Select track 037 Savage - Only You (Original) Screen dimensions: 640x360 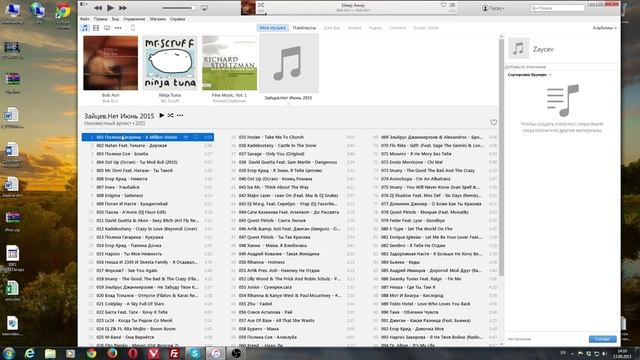pyautogui.click(x=290, y=154)
